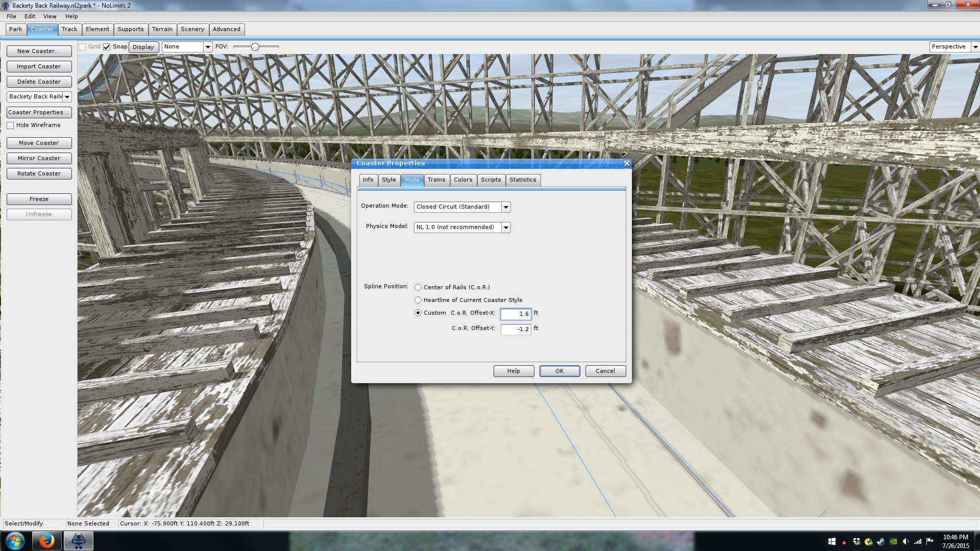980x551 pixels.
Task: Adjust the FOV slider handle
Action: pos(255,47)
